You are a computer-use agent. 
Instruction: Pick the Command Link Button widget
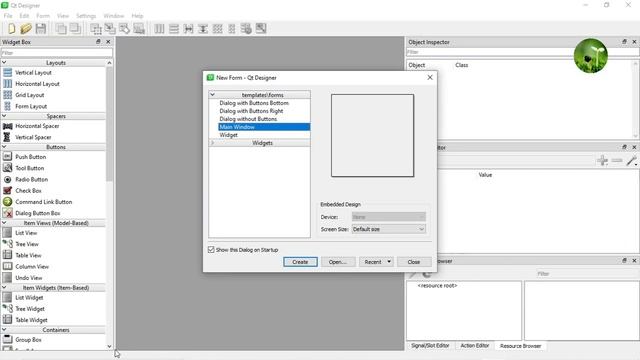coord(43,202)
